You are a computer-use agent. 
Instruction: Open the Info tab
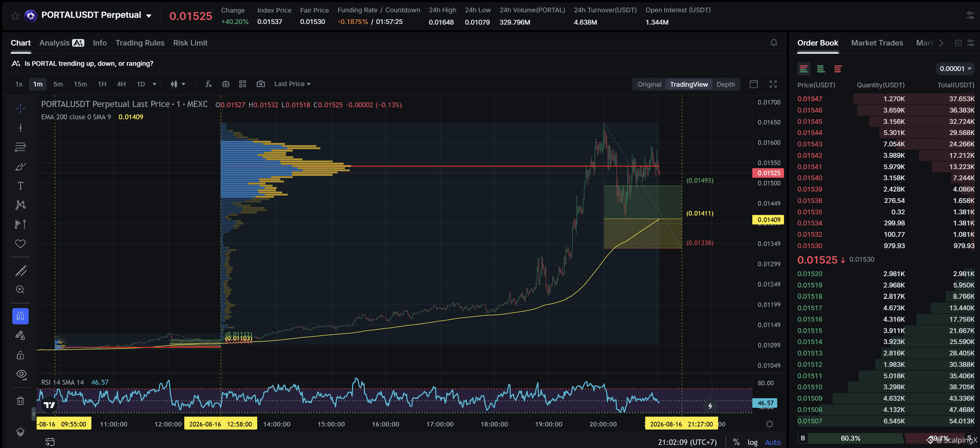tap(100, 43)
